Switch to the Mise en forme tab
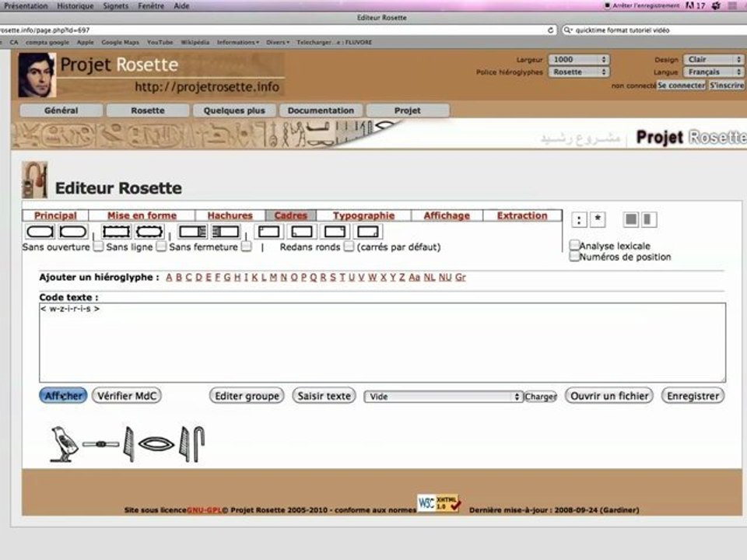Screen dimensions: 747x560 pos(142,215)
